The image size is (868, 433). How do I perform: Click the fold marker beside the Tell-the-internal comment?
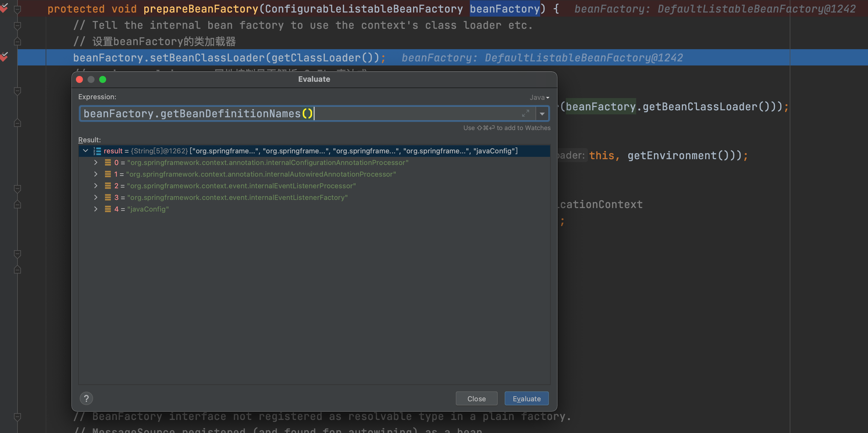coord(17,26)
